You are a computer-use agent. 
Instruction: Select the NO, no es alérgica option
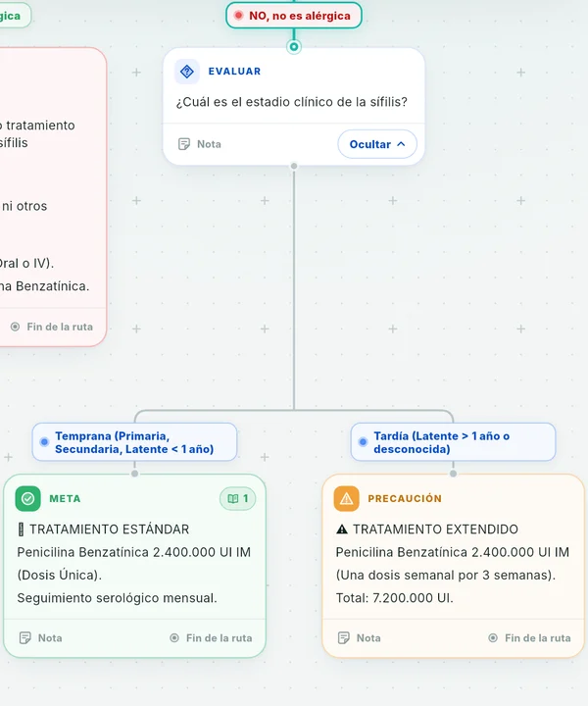pos(294,16)
